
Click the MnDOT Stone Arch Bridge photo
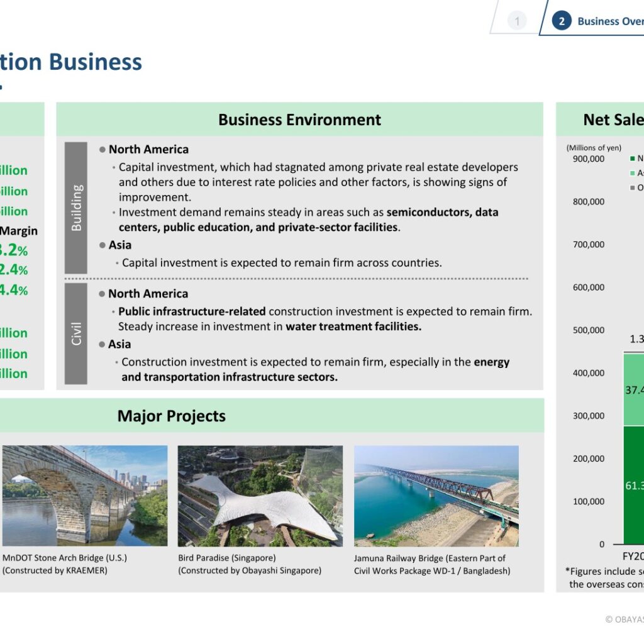[x=85, y=496]
